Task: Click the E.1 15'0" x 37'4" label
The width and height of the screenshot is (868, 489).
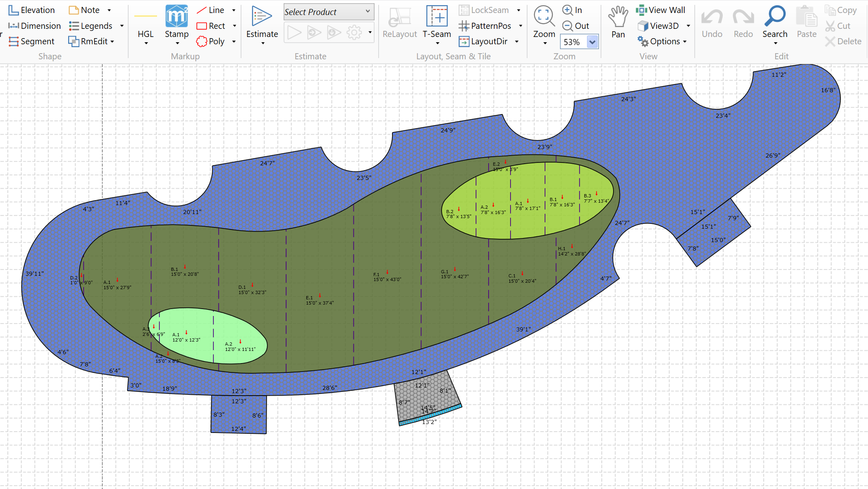Action: coord(319,301)
